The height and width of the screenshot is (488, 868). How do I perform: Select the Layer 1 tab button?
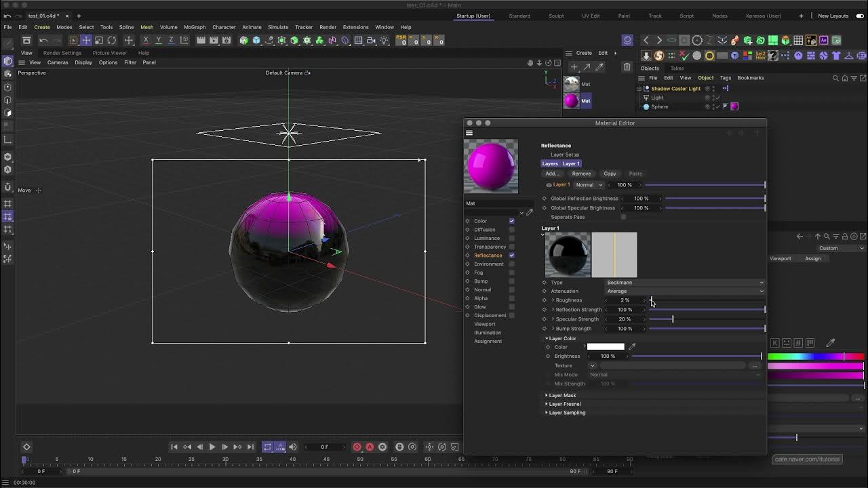[x=571, y=163]
